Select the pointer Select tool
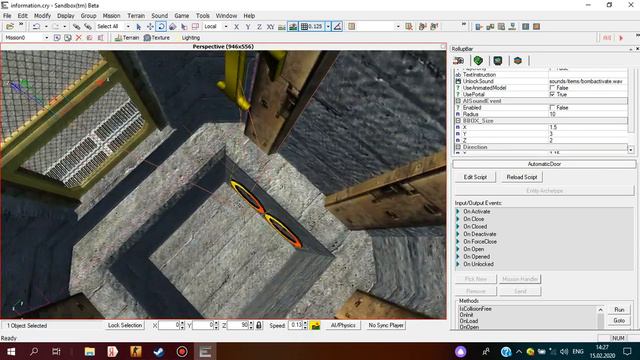 (138, 27)
